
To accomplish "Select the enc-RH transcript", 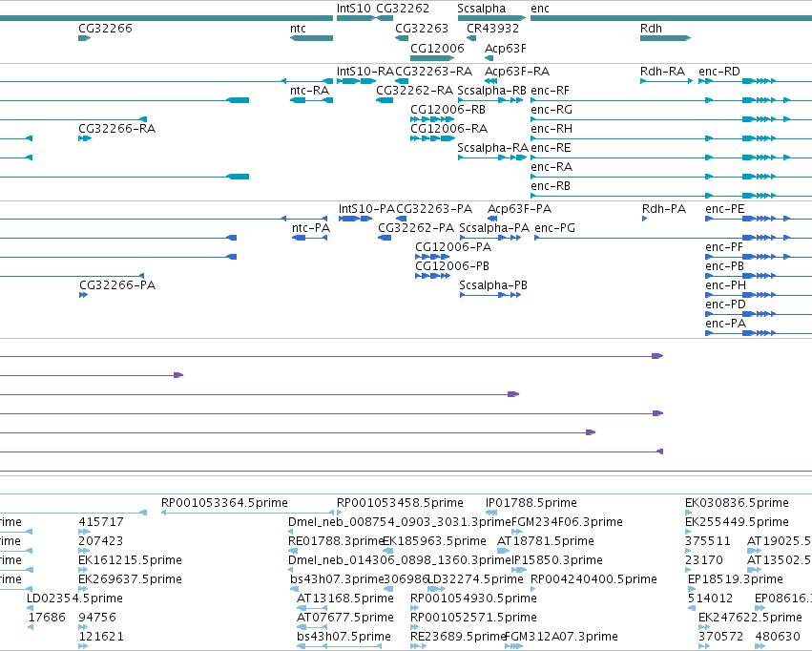I will (x=671, y=138).
